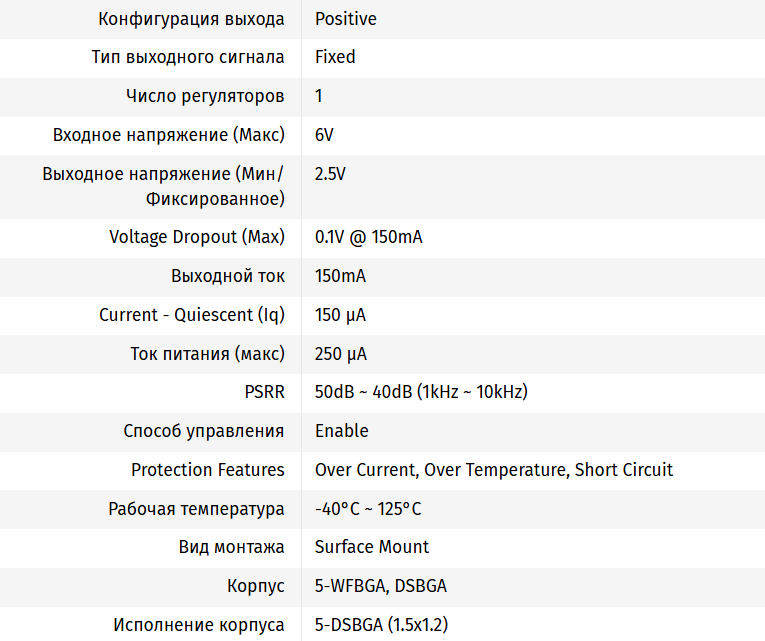
Task: Click the "-40°C ~ 125°C" operating temperature value
Action: (x=368, y=508)
